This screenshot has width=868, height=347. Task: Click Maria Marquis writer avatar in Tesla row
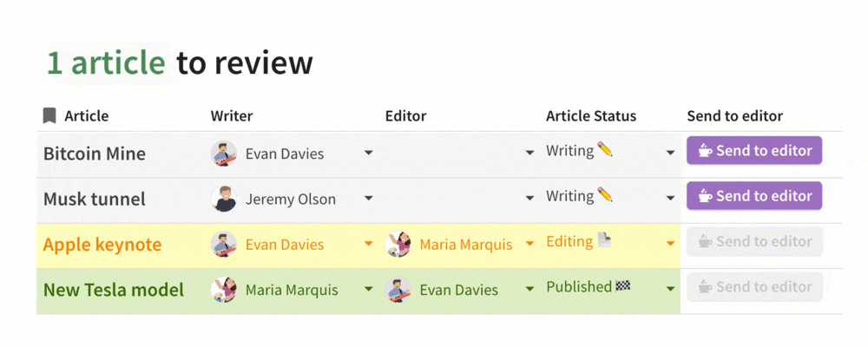coord(224,290)
